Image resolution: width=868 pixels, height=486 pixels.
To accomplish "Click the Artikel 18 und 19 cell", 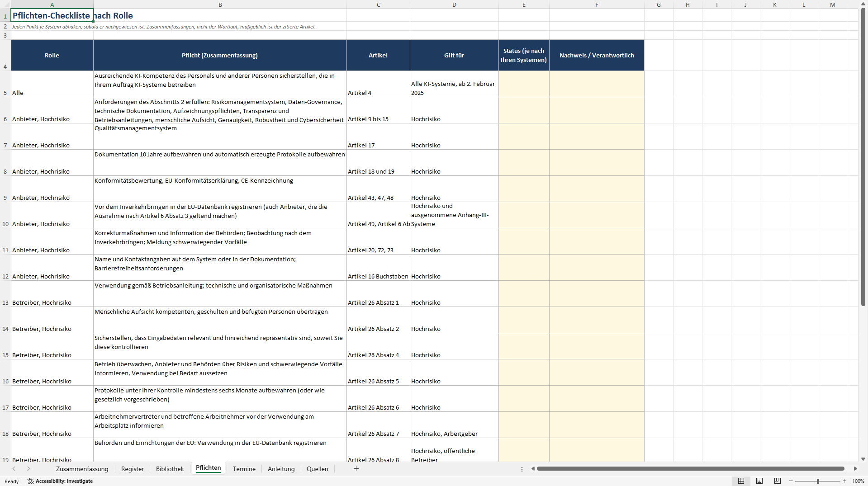I will tap(378, 163).
